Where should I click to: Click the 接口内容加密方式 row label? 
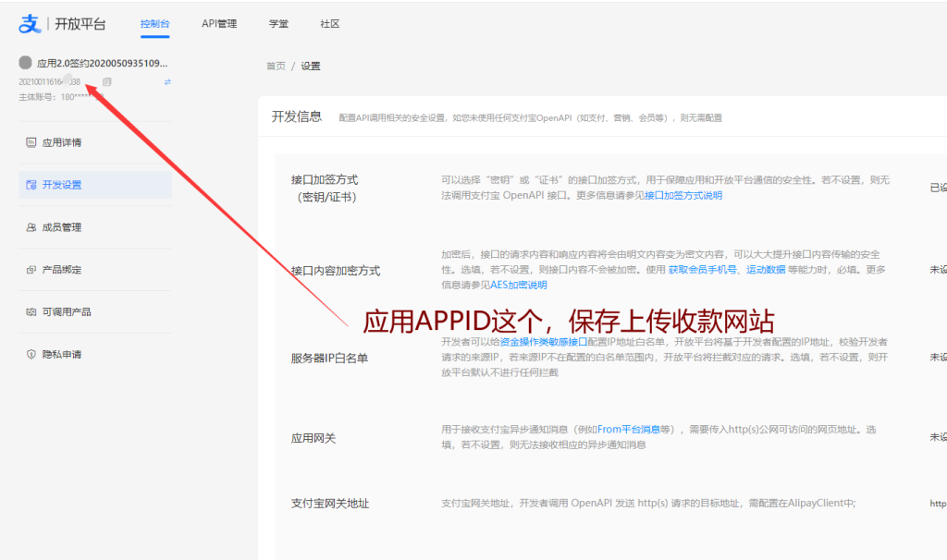tap(336, 271)
